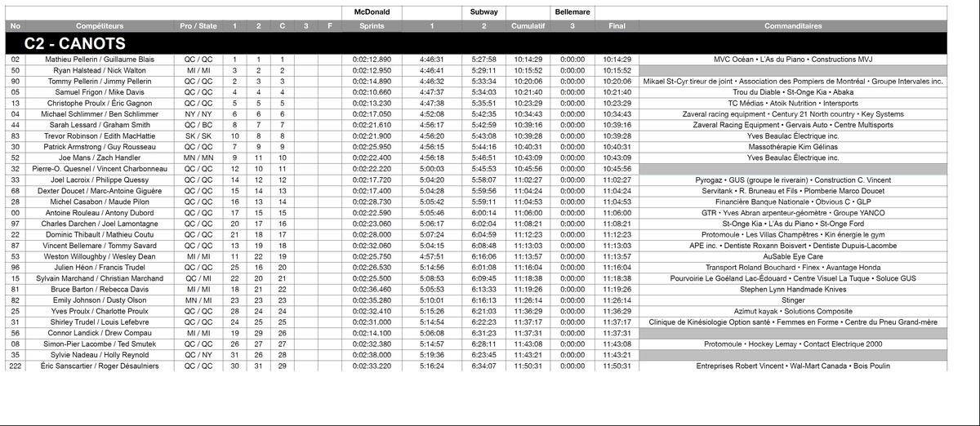Click the SK / SK state cell

198,136
